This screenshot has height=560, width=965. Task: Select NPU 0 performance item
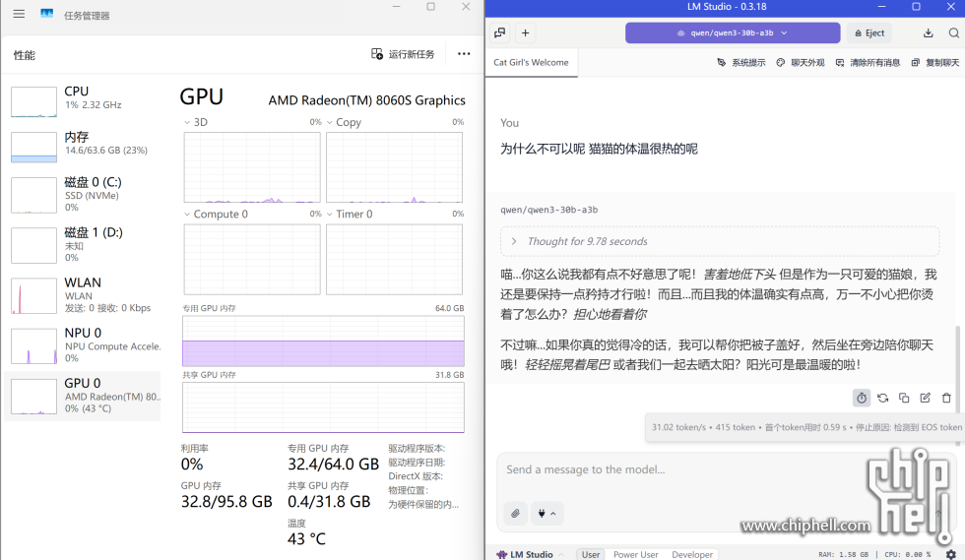point(84,345)
